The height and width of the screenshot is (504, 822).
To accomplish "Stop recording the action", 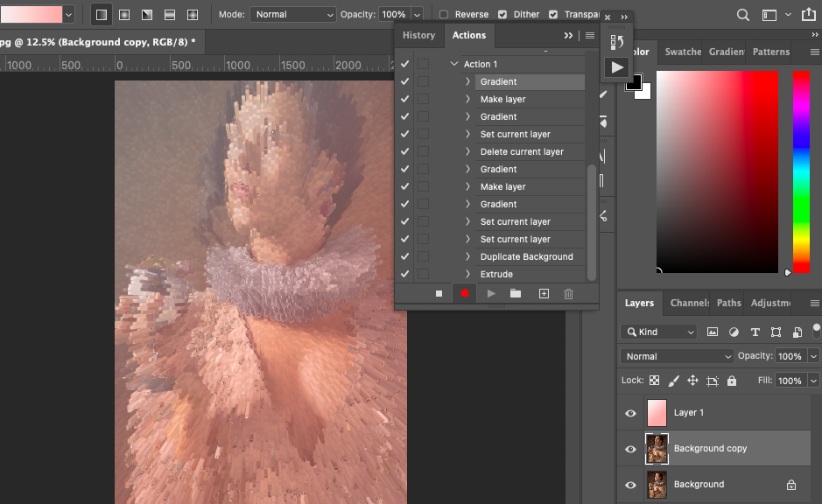I will click(x=439, y=294).
